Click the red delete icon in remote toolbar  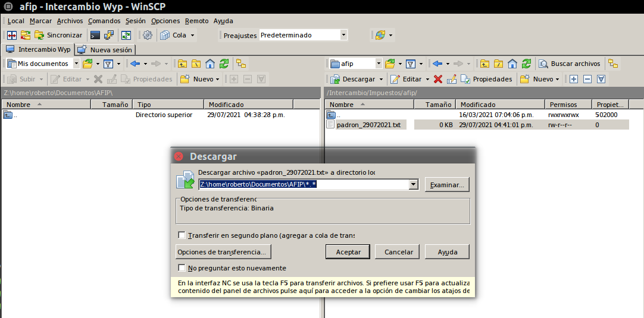(x=438, y=79)
